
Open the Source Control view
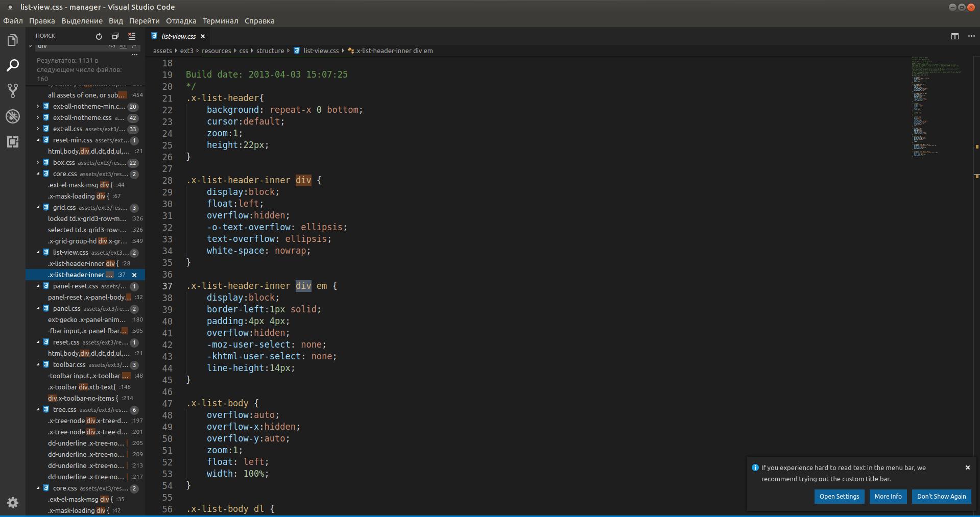click(x=13, y=91)
